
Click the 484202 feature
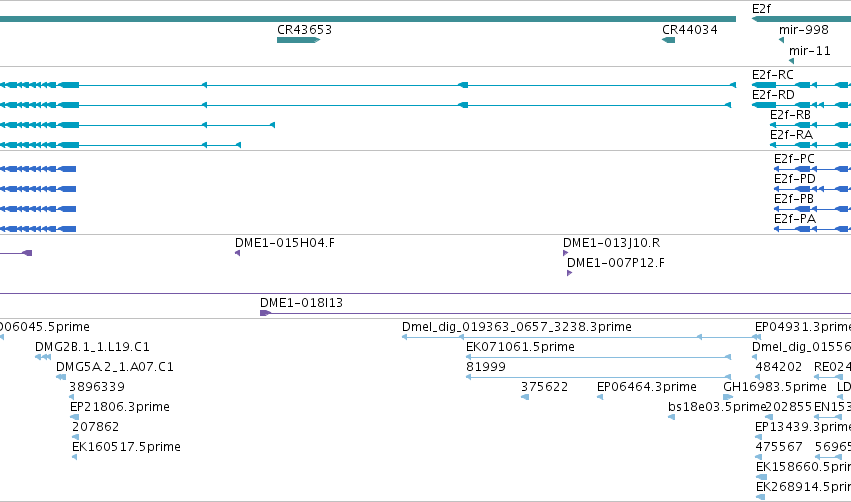758,377
